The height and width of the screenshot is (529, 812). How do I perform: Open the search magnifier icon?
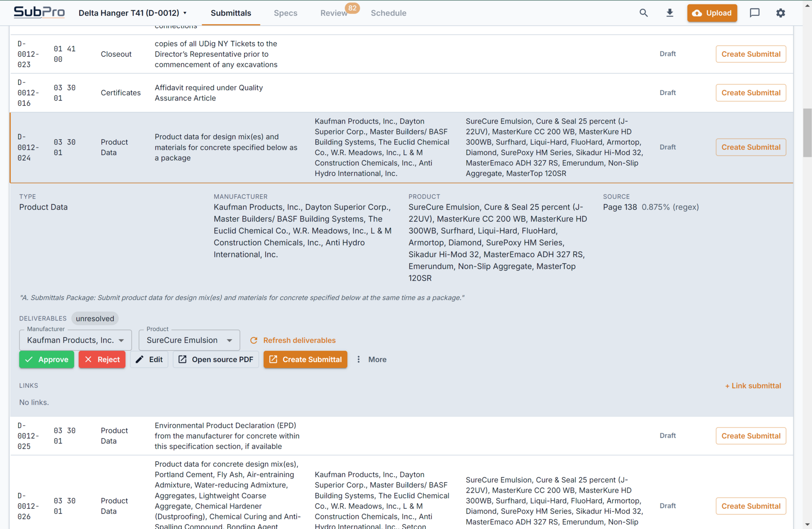pos(644,13)
